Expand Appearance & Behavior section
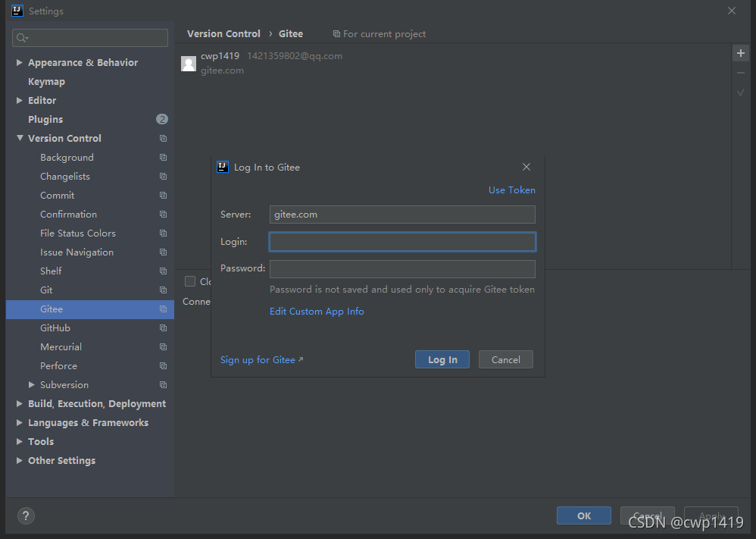The width and height of the screenshot is (756, 539). 19,62
